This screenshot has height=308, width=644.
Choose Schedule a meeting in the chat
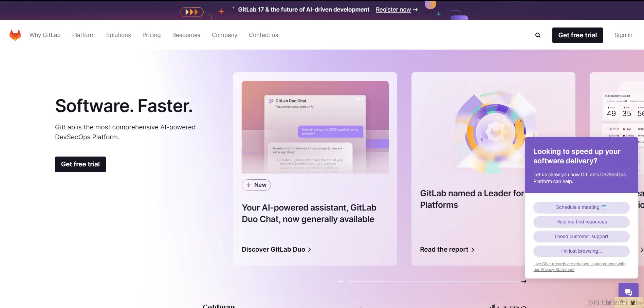tap(581, 207)
